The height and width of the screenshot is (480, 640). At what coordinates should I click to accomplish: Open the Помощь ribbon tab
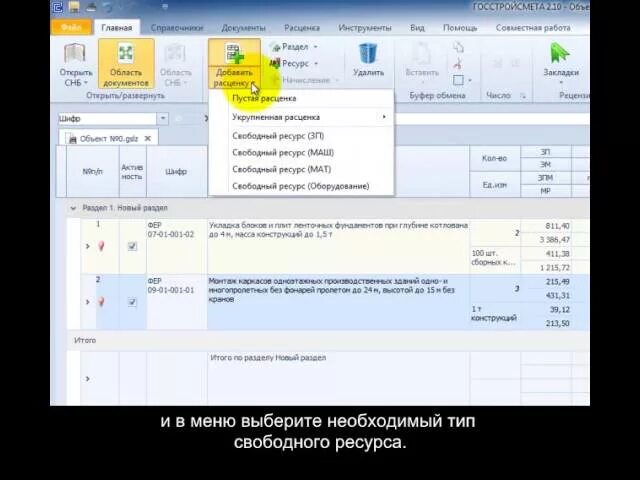460,28
